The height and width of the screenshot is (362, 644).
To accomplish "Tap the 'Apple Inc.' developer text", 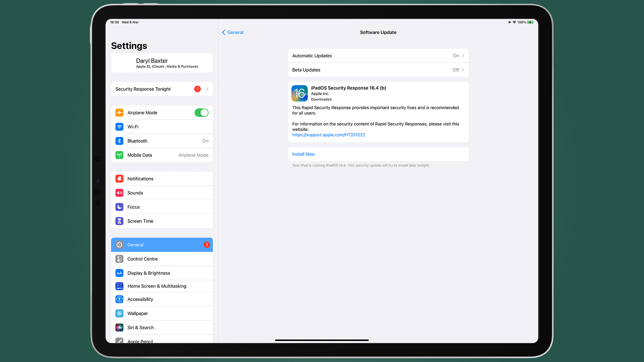I will 320,94.
